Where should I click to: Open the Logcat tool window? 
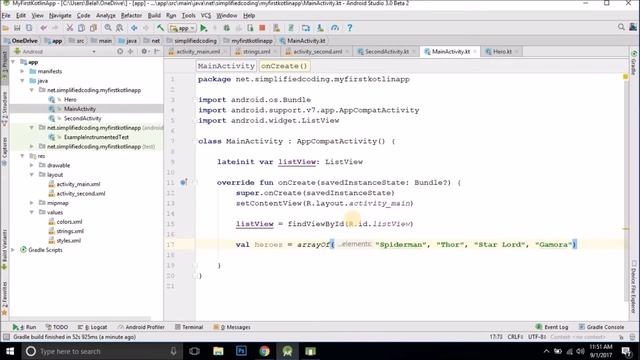point(92,327)
